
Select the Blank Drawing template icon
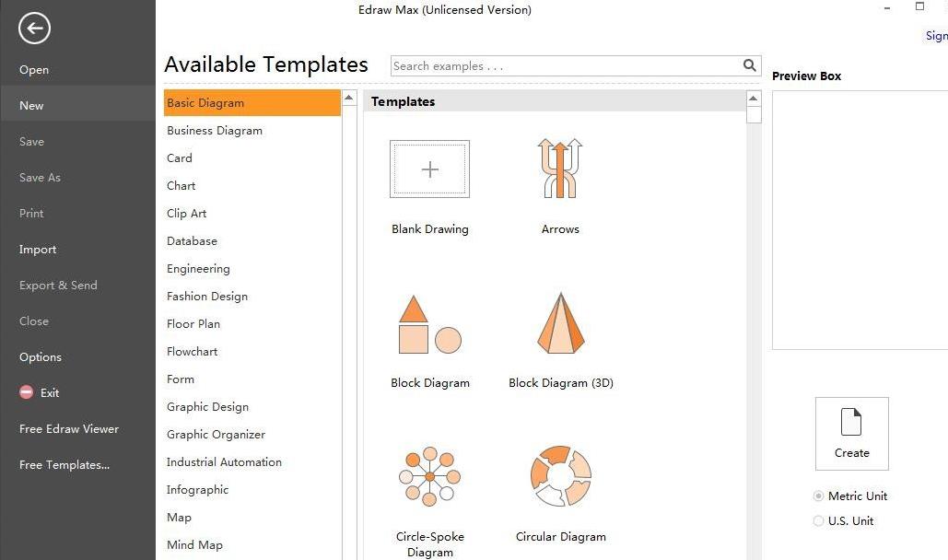click(x=430, y=169)
